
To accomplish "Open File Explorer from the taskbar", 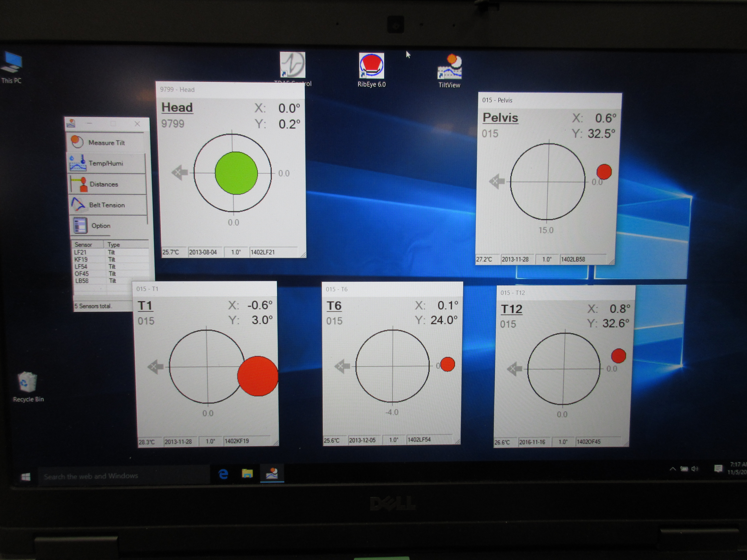I will tap(247, 474).
